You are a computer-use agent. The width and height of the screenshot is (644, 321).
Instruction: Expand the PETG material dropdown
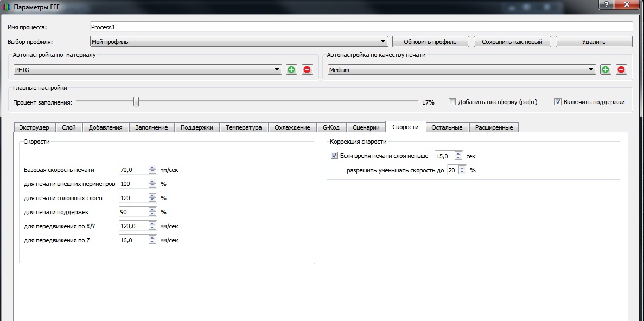(148, 69)
